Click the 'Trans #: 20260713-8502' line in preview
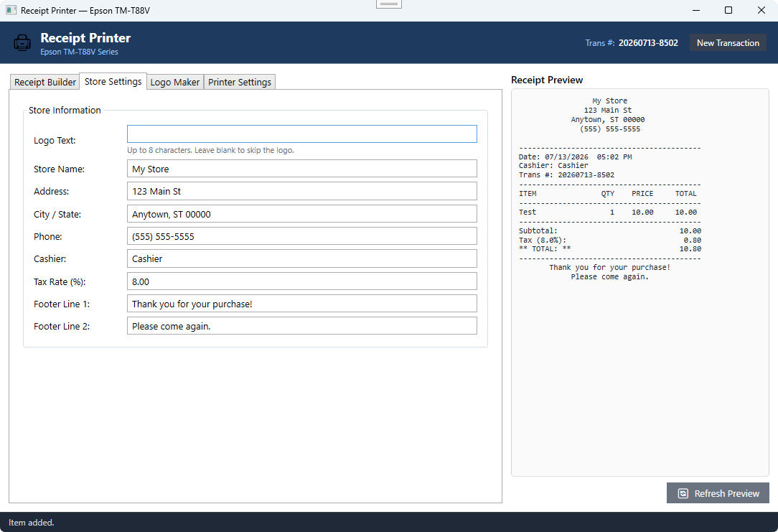The height and width of the screenshot is (532, 778). pyautogui.click(x=566, y=175)
